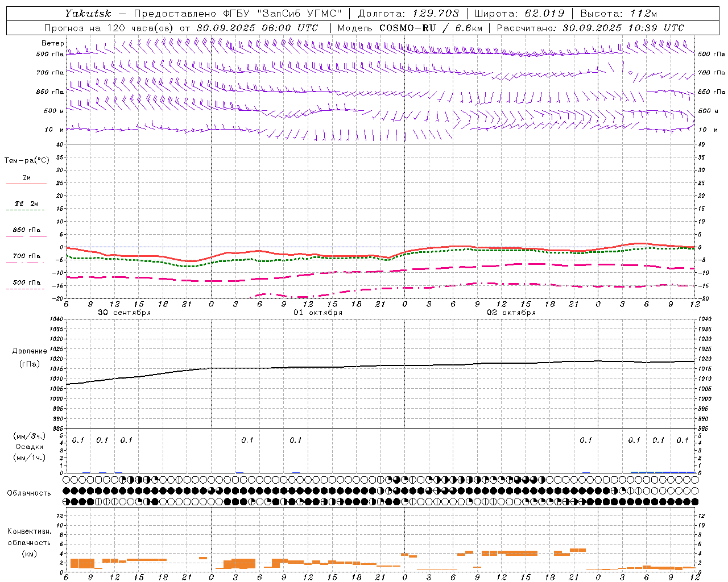
Task: Click 'Предоставлено ФГБУ "ЗапСиб УГМС"' provider text
Action: (x=238, y=14)
